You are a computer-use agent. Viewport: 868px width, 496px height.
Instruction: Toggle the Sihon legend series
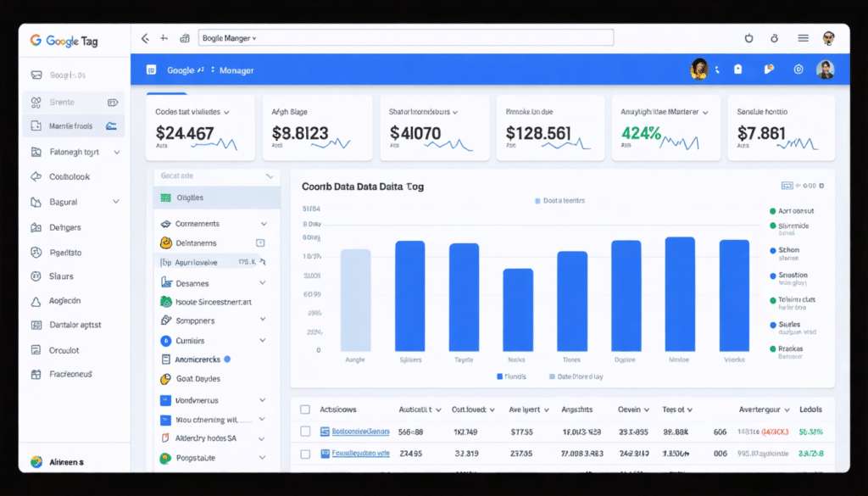[785, 250]
